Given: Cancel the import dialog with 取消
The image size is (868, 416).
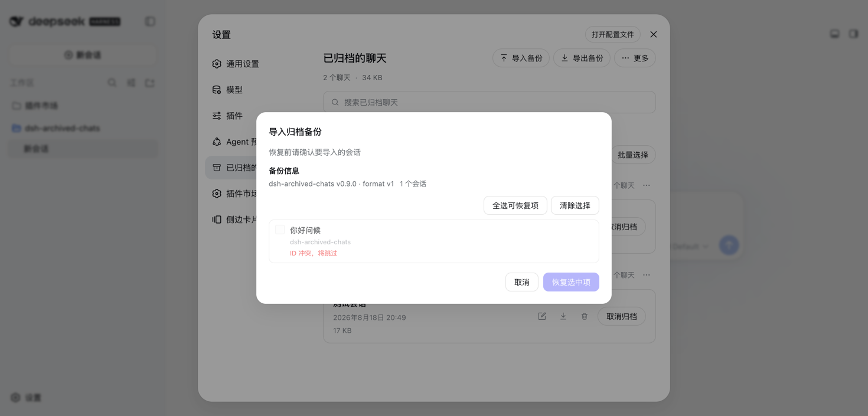Looking at the screenshot, I should [x=522, y=282].
